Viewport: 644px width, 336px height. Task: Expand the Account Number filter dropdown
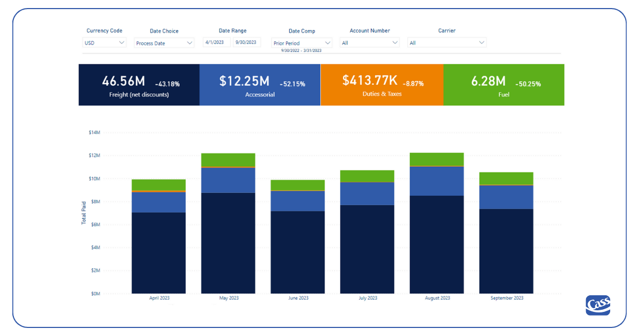[x=369, y=42]
